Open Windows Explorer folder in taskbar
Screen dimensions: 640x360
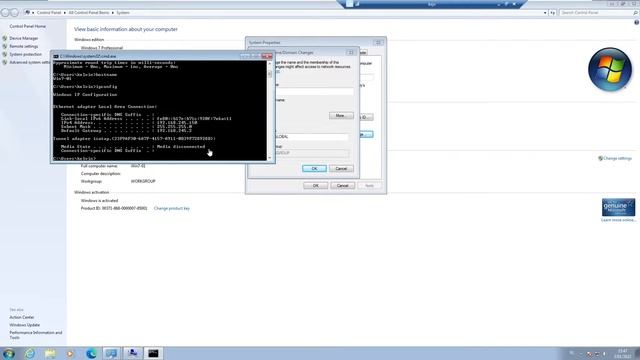tap(50, 353)
